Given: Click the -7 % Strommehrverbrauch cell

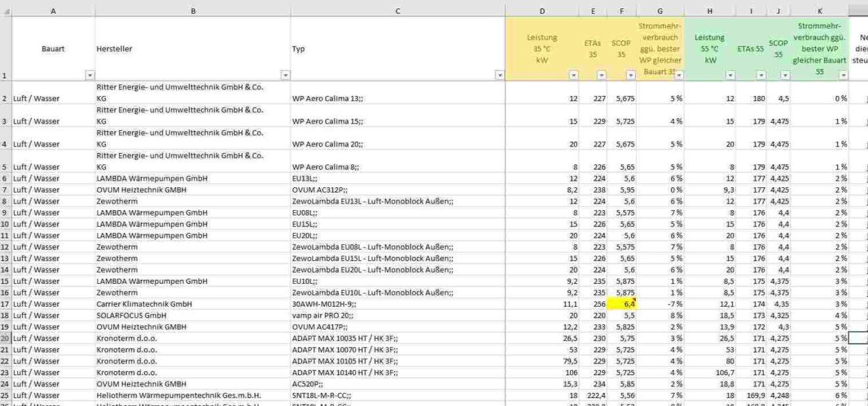Looking at the screenshot, I should [661, 304].
